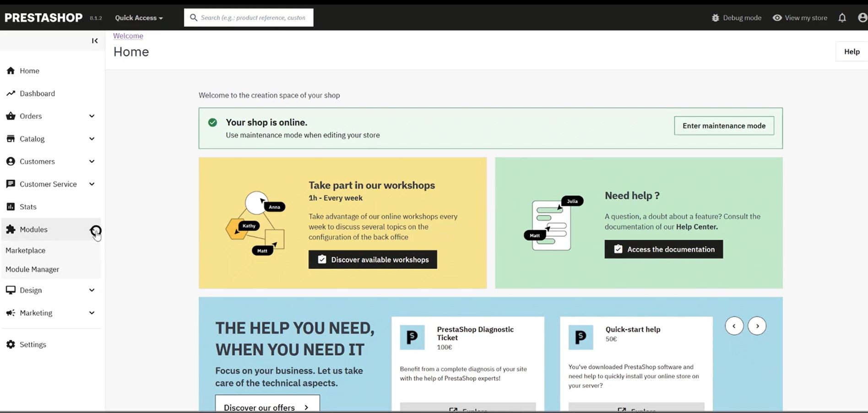Click the Debug mode bug icon
The width and height of the screenshot is (868, 413).
(x=715, y=18)
